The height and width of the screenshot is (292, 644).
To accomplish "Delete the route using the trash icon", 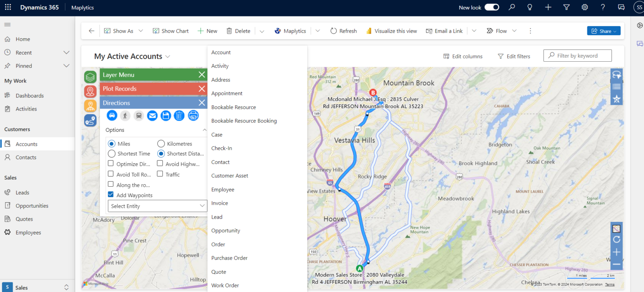I will [x=179, y=115].
